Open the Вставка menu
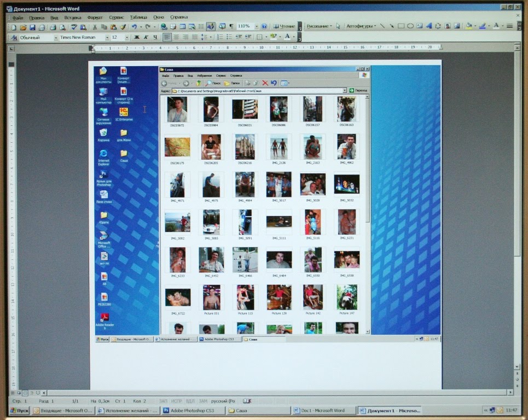This screenshot has width=528, height=420. (x=72, y=17)
